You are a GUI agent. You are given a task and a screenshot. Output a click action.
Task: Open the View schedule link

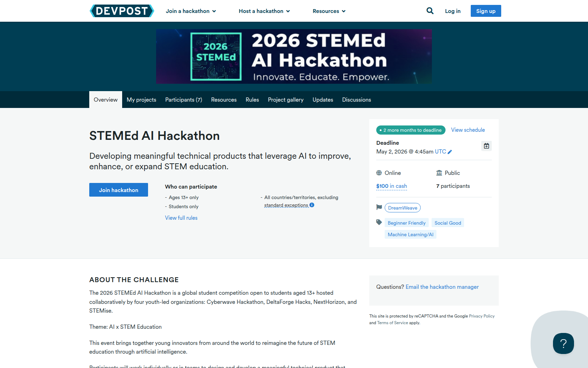[468, 130]
